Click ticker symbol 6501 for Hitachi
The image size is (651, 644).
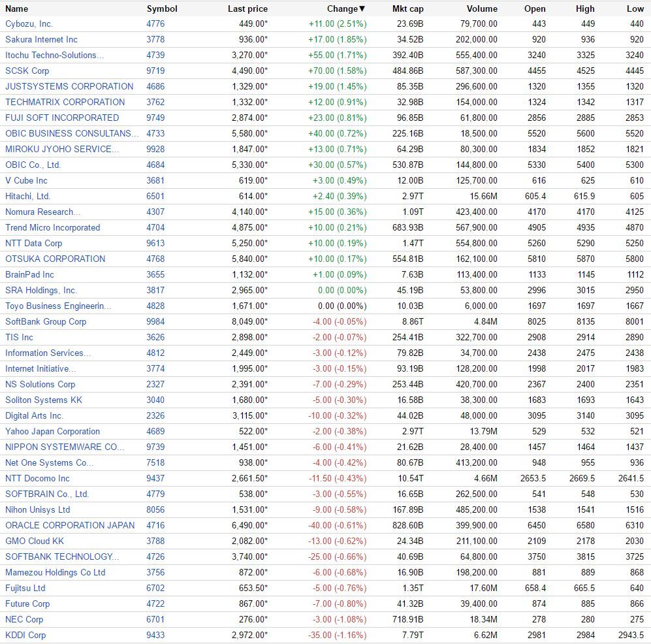pyautogui.click(x=155, y=197)
